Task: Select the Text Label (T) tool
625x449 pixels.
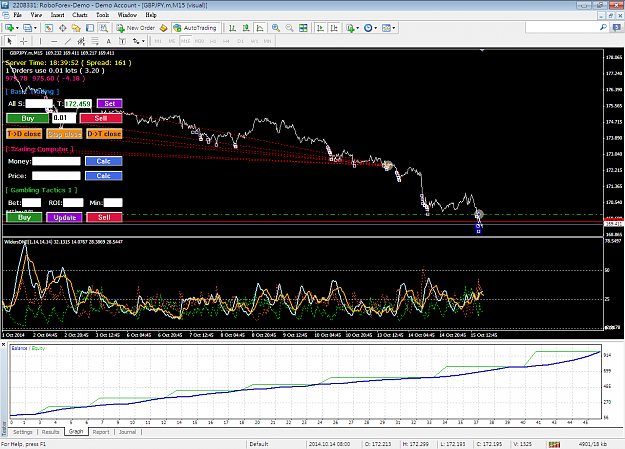Action: coord(122,41)
